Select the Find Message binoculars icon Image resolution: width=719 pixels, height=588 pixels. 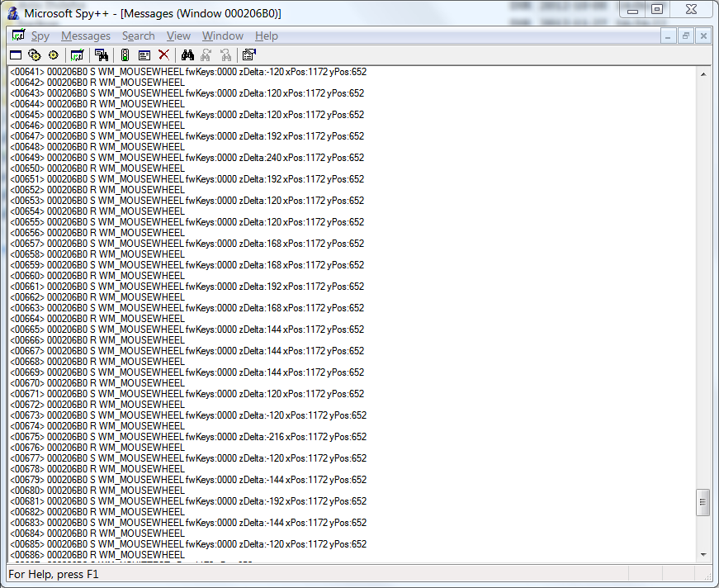pyautogui.click(x=187, y=55)
